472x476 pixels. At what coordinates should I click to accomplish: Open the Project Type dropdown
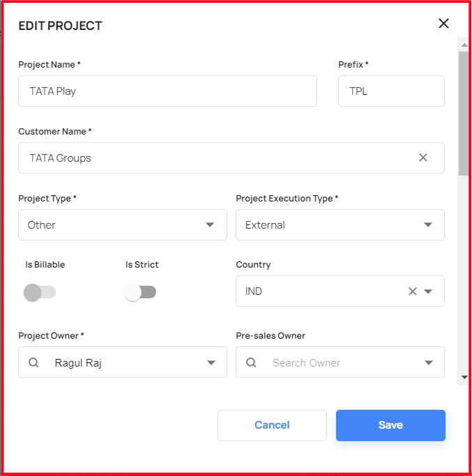pos(123,224)
